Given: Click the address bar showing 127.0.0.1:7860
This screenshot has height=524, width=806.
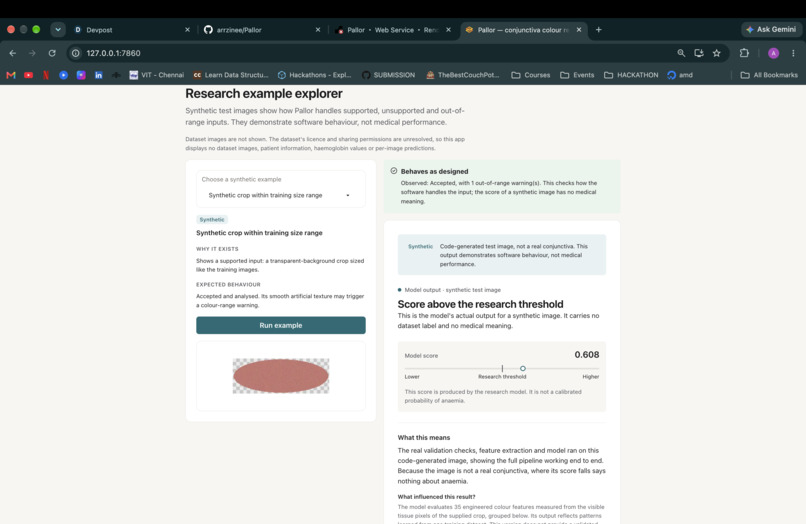Looking at the screenshot, I should point(378,53).
